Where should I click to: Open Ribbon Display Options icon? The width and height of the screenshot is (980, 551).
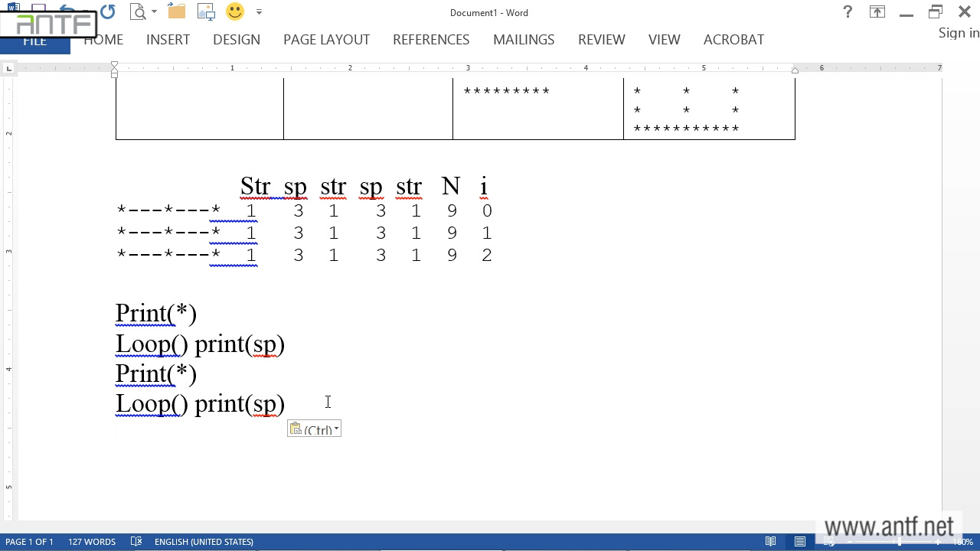[877, 11]
